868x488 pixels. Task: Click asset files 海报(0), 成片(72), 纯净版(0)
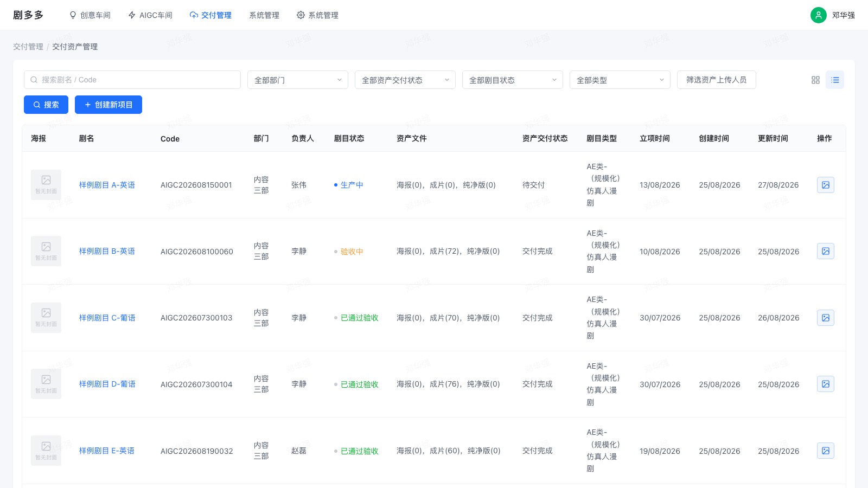click(x=448, y=251)
